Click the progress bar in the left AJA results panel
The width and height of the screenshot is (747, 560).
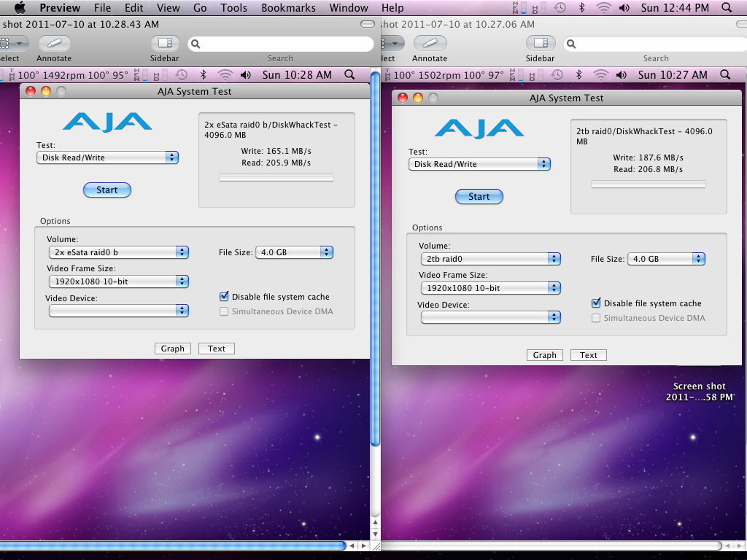pyautogui.click(x=276, y=178)
